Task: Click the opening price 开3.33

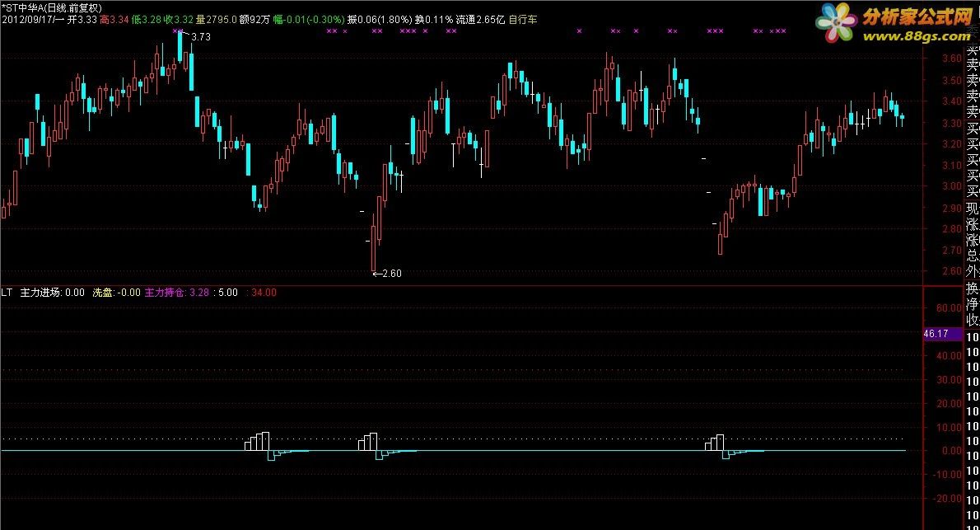Action: 82,20
